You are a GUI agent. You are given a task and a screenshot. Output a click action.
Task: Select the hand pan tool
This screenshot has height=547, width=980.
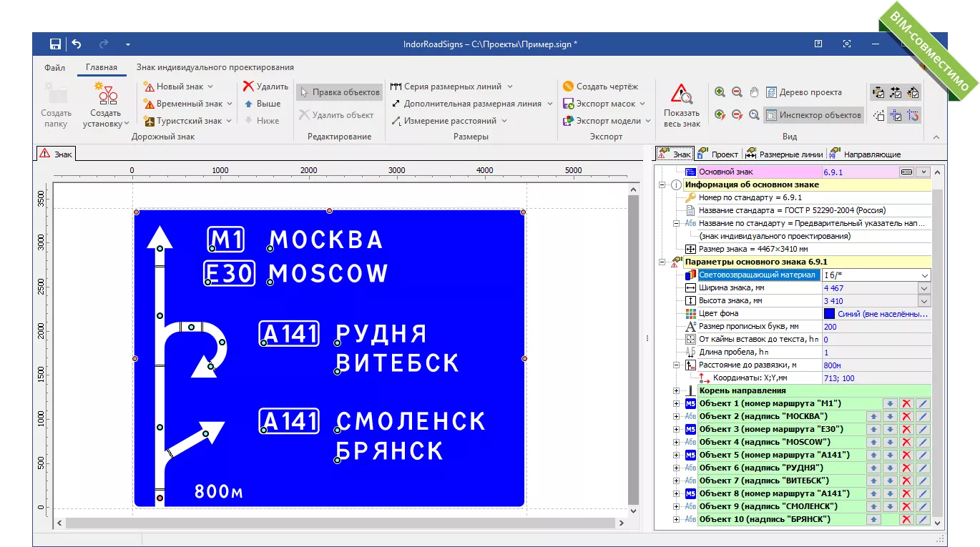coord(754,92)
